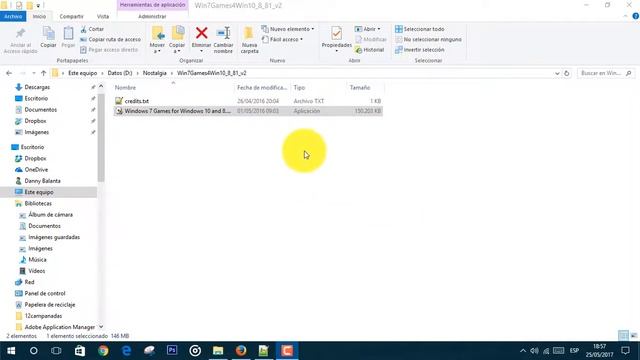Choose Copiar ruta de acceso
This screenshot has height=360, width=640.
click(x=110, y=39)
